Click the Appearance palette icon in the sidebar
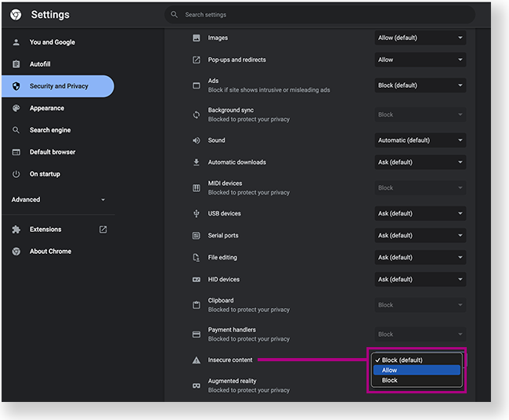The width and height of the screenshot is (509, 420). coord(16,108)
